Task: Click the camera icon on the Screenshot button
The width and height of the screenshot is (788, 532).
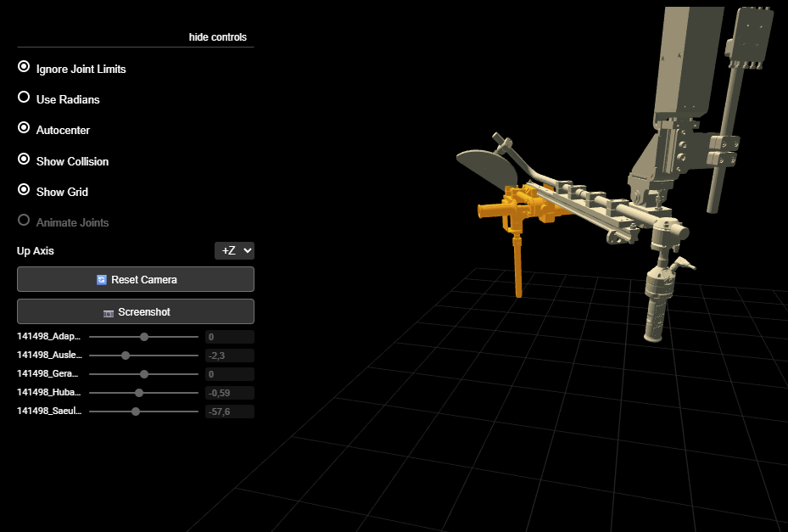Action: pos(109,312)
